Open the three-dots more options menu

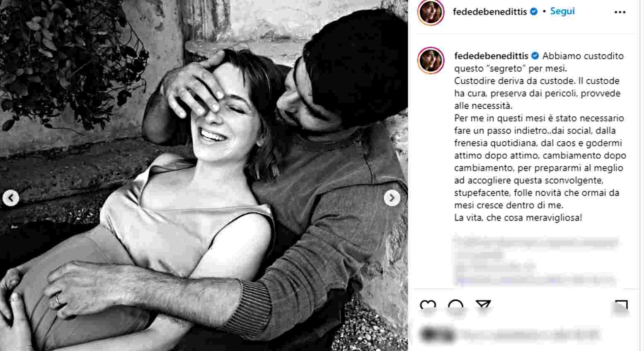click(x=620, y=12)
